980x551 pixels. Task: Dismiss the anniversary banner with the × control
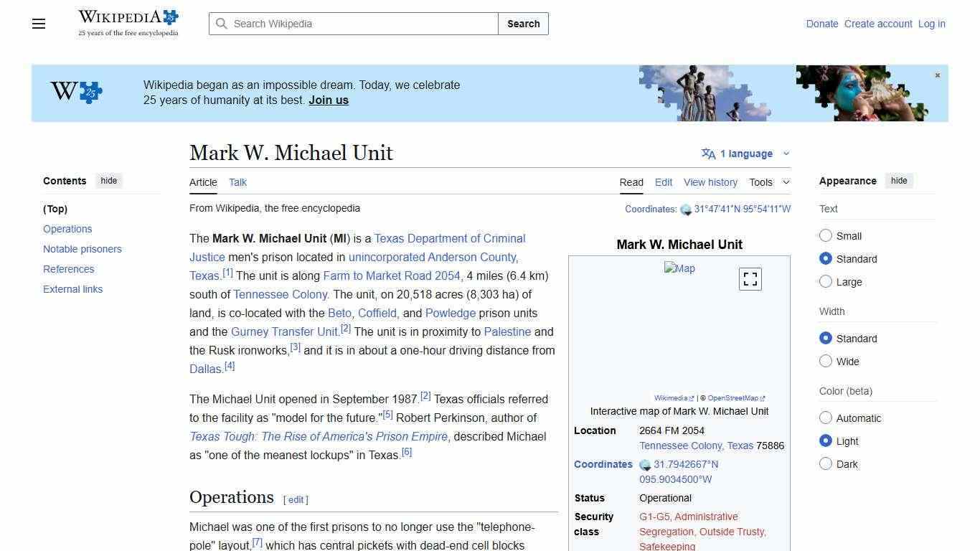click(937, 75)
